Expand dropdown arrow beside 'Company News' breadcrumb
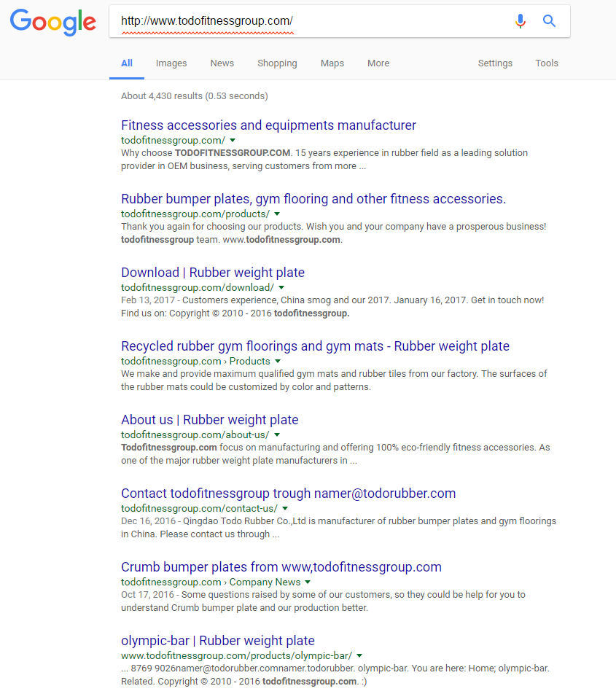 [308, 582]
